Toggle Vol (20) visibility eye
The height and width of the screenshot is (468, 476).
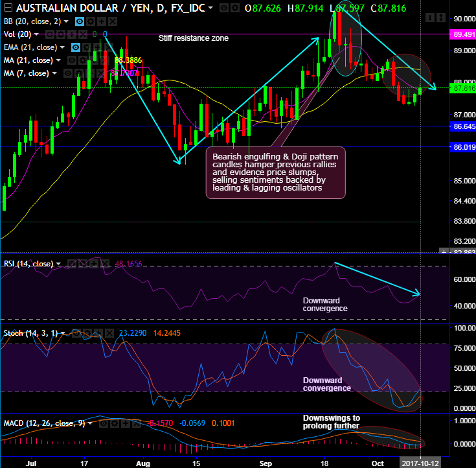50,34
